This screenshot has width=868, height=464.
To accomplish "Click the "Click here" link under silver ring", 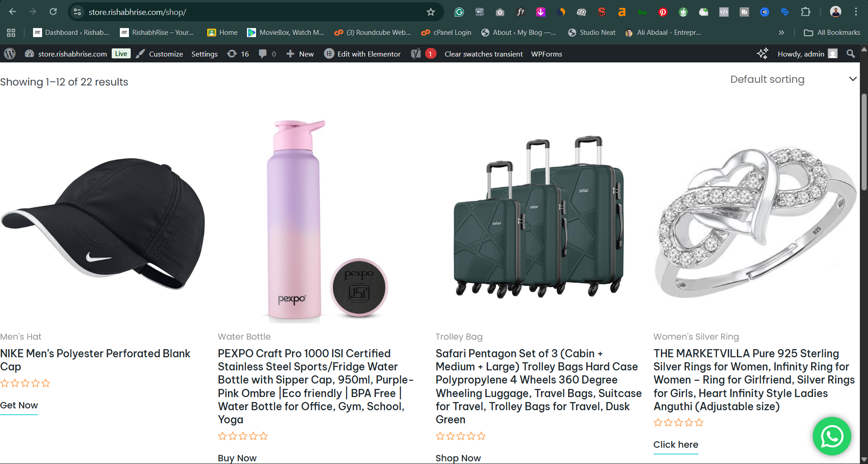I will point(676,445).
